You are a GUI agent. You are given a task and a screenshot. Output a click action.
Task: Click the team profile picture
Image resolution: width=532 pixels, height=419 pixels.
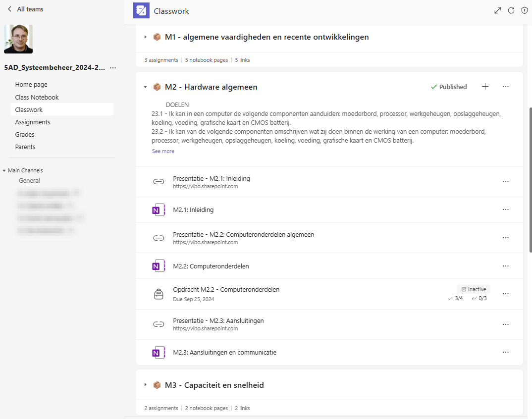(18, 39)
